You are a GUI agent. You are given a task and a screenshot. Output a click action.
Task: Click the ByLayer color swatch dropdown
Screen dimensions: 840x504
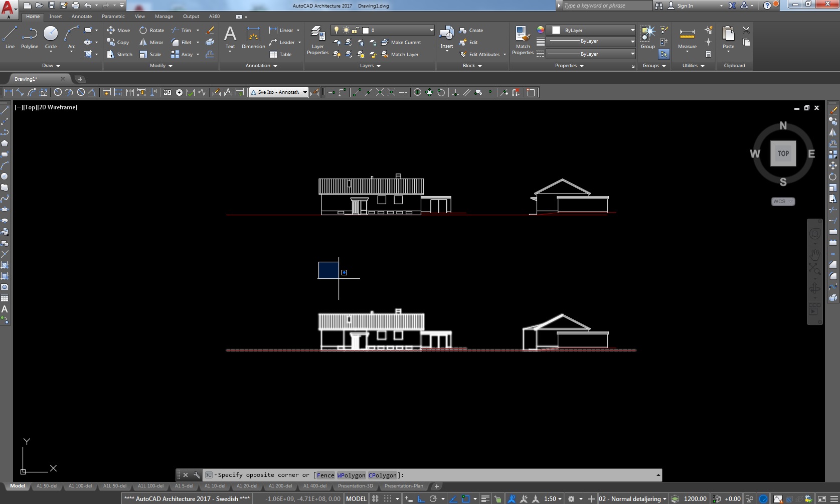[x=592, y=30]
